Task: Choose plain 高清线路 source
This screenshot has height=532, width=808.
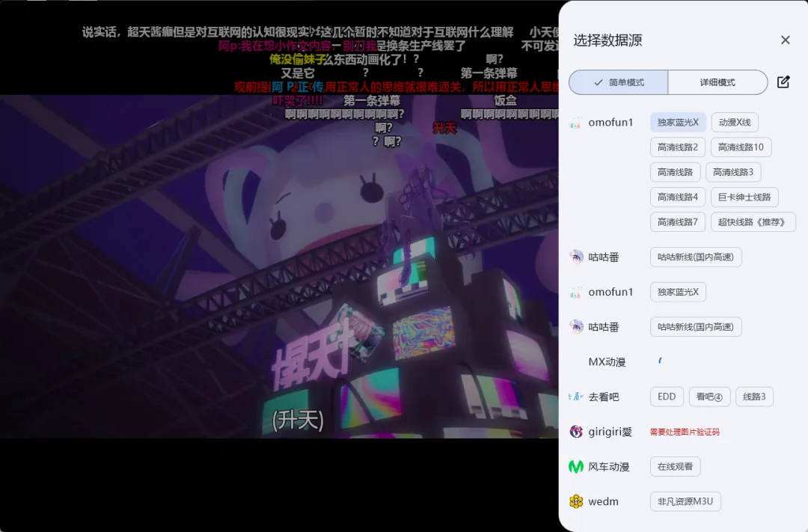Action: pyautogui.click(x=675, y=172)
